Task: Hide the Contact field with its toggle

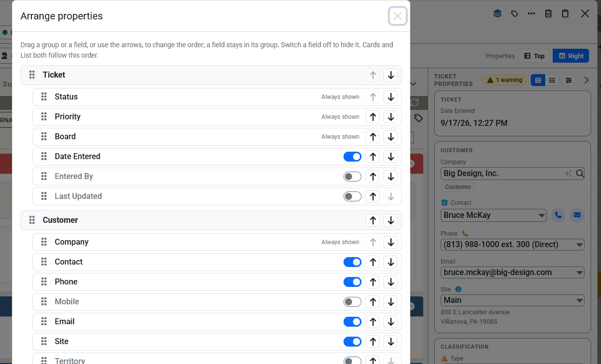Action: coord(353,262)
